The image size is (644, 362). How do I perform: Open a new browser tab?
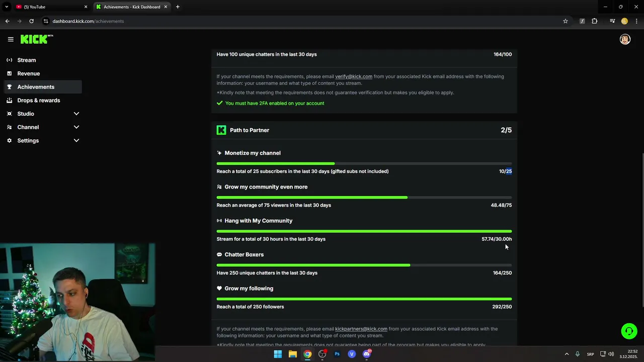(x=178, y=7)
